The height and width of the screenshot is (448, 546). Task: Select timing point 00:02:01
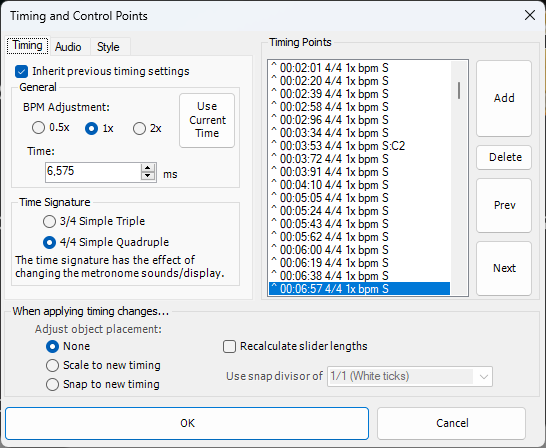coord(359,68)
